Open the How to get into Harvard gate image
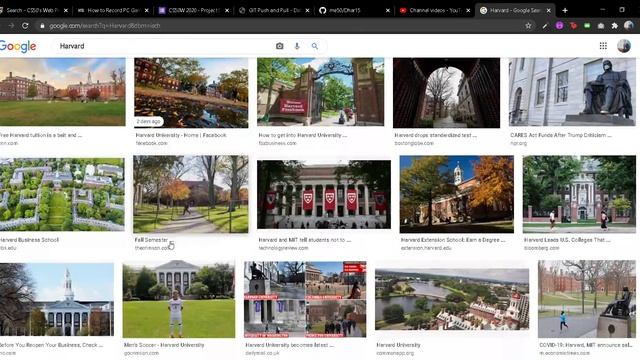The image size is (640, 360). tap(320, 92)
